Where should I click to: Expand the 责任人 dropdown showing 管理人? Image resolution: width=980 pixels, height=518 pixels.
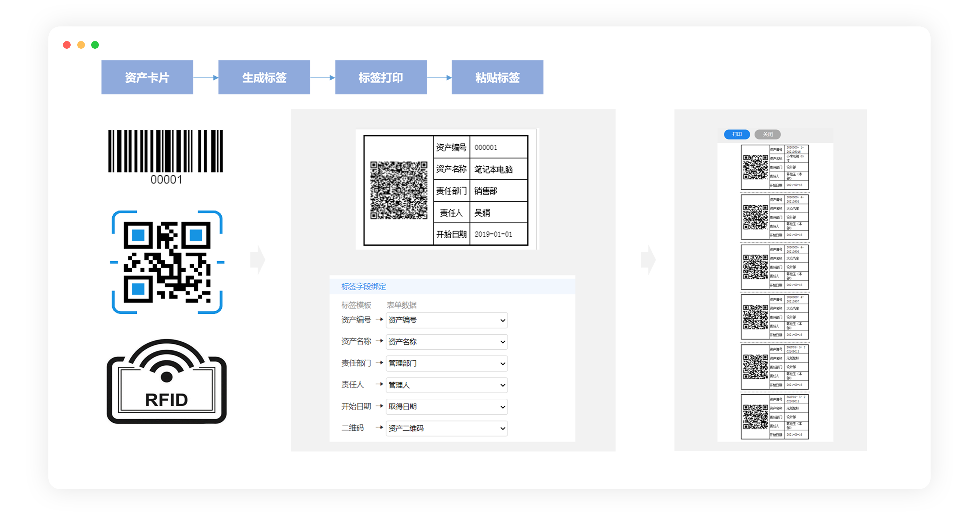(x=446, y=385)
